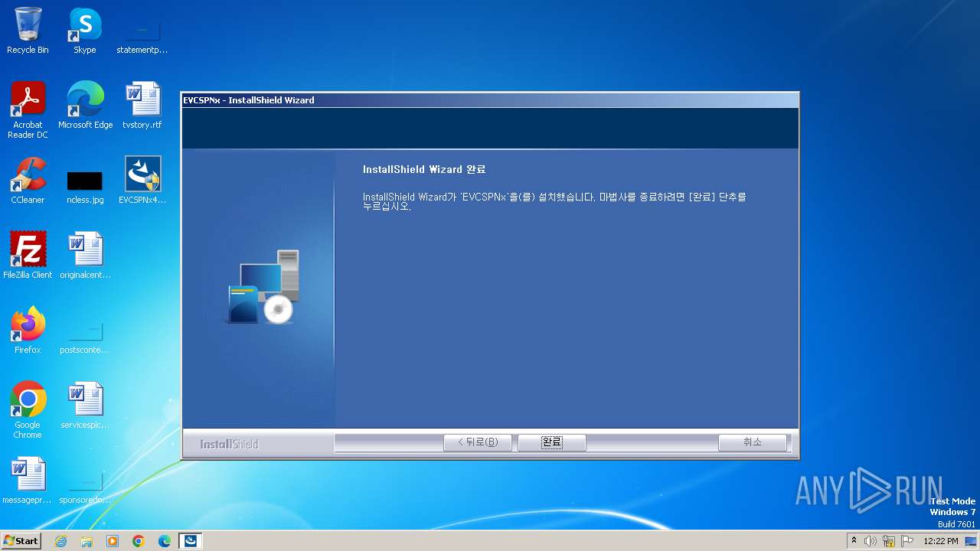Screen dimensions: 980x551
Task: Click the 뒤로(B) back button
Action: pyautogui.click(x=478, y=442)
